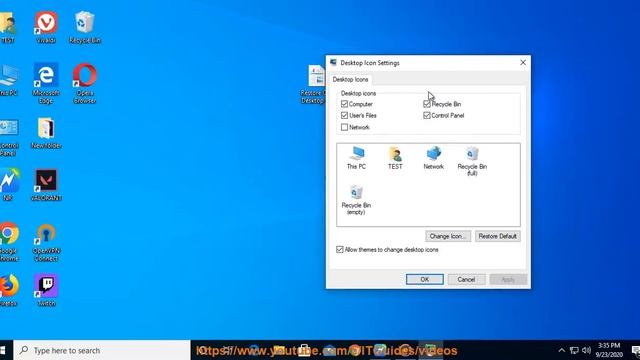Viewport: 640px width, 360px height.
Task: Select the Microsoft Edge desktop shortcut
Action: point(46,83)
